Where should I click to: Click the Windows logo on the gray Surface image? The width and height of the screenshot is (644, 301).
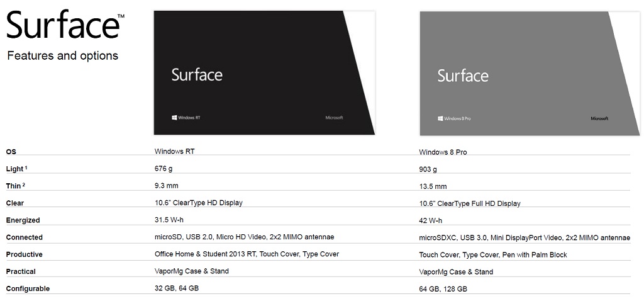tap(440, 118)
